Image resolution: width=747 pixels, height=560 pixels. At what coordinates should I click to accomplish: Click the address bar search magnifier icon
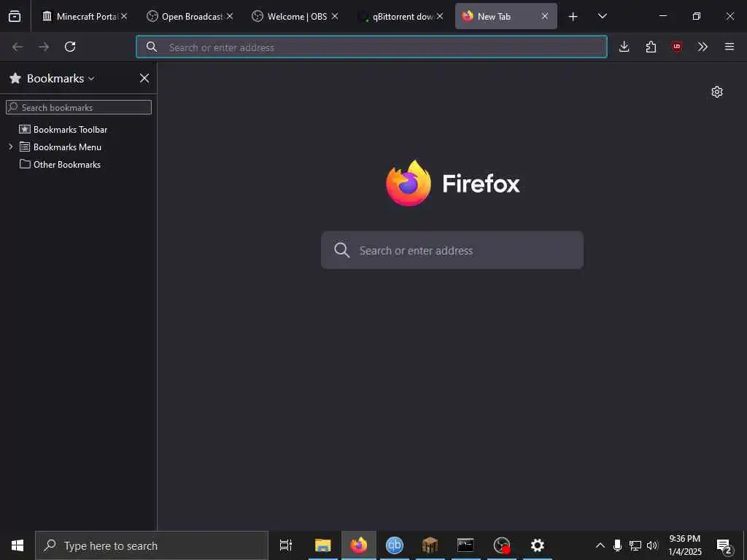click(x=152, y=47)
